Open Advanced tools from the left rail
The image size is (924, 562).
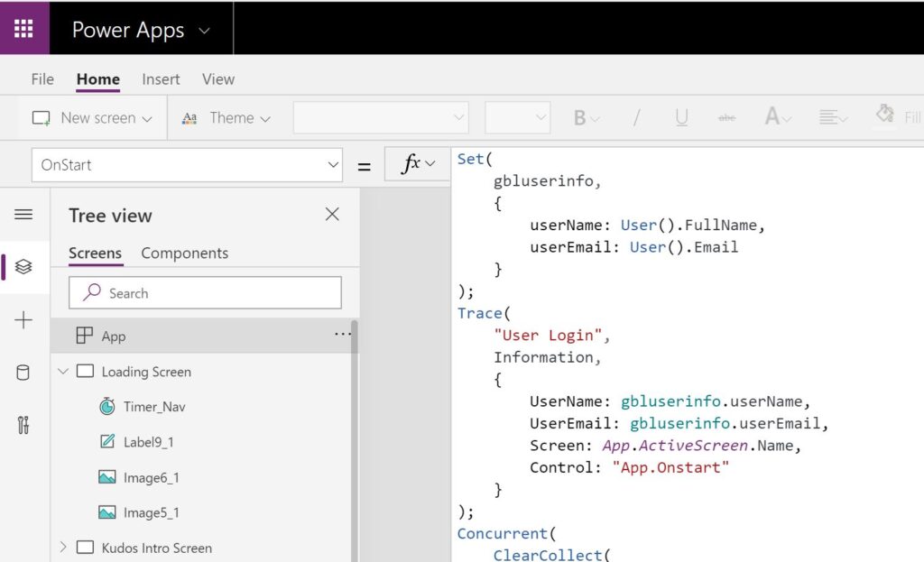coord(24,424)
